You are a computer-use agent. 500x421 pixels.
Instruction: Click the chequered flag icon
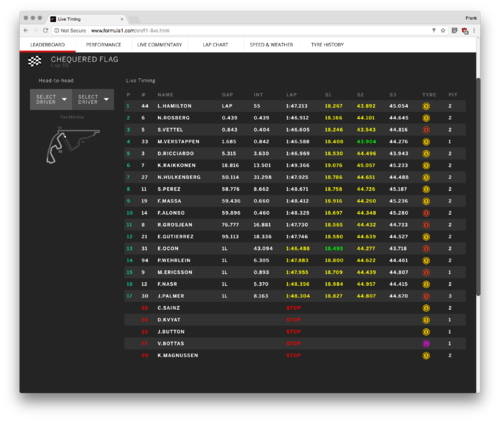pyautogui.click(x=35, y=61)
